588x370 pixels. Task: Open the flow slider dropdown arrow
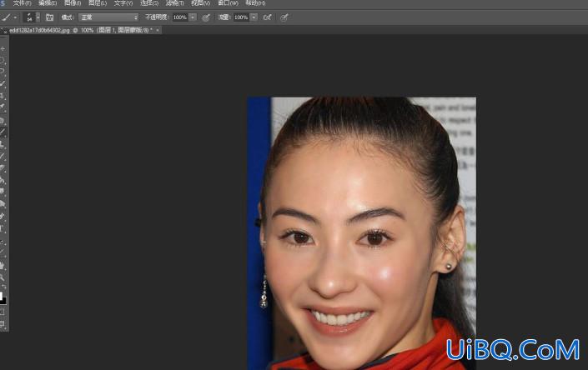pyautogui.click(x=254, y=17)
